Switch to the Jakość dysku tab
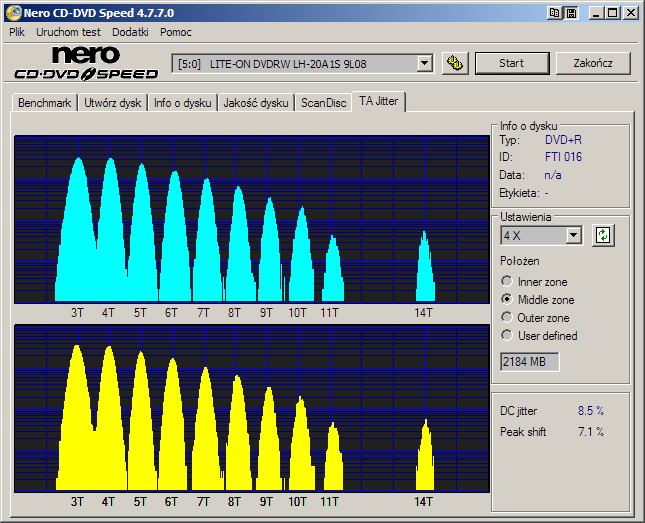The height and width of the screenshot is (523, 645). click(255, 103)
